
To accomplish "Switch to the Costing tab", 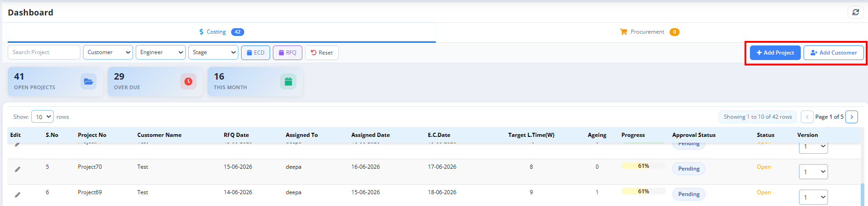I will coord(222,32).
